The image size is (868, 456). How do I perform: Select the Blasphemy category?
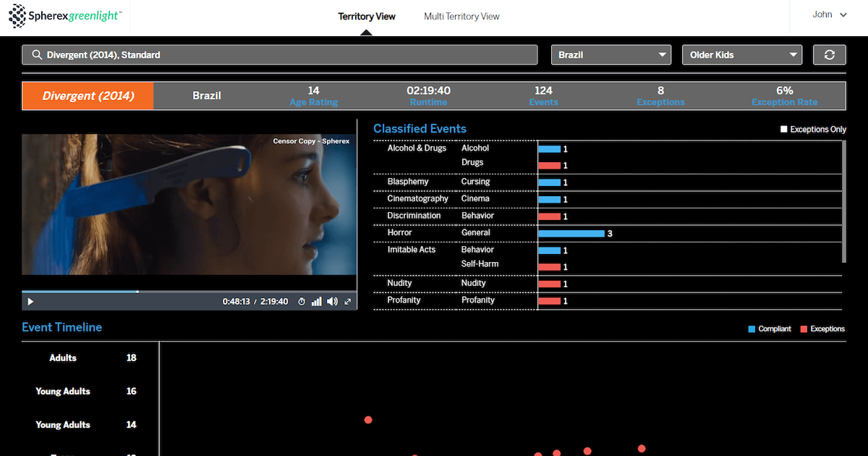[x=408, y=182]
